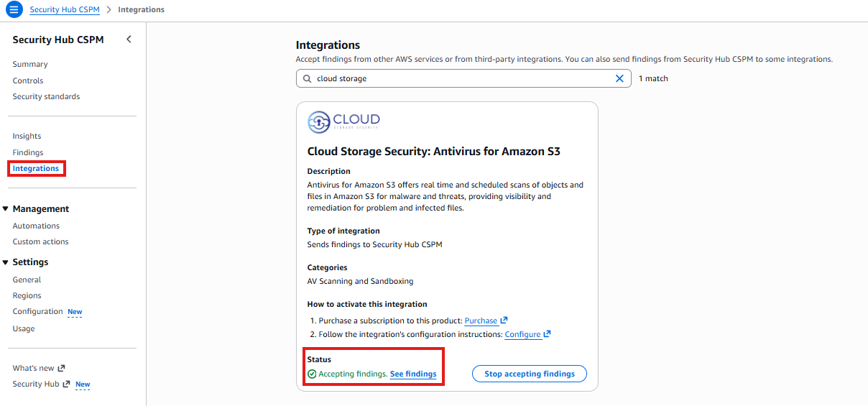The height and width of the screenshot is (406, 868).
Task: Click external link icon next to Configure
Action: (548, 334)
